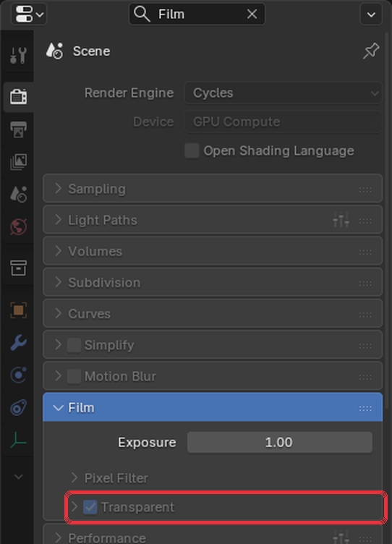Image resolution: width=392 pixels, height=544 pixels.
Task: Open the Device GPU Compute dropdown
Action: 283,122
